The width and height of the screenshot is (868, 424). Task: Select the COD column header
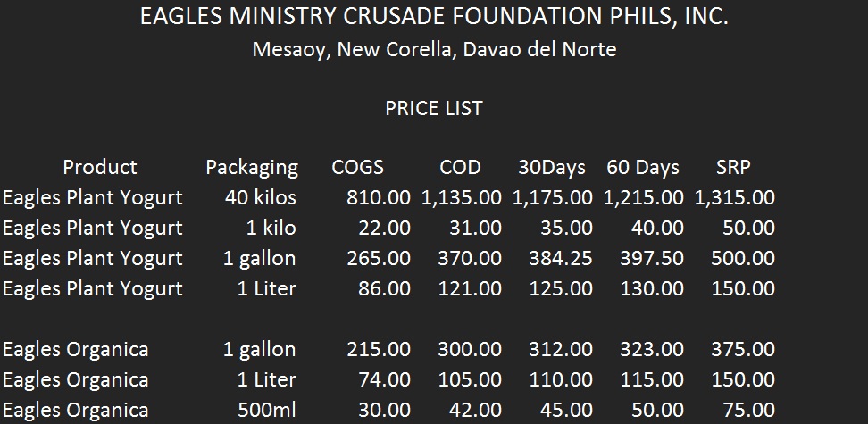point(460,167)
